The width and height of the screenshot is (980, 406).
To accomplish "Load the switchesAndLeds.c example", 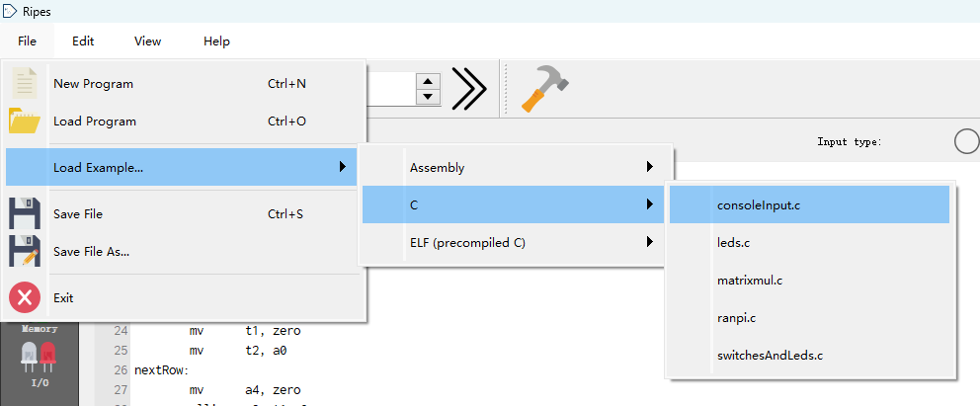I will [x=770, y=356].
